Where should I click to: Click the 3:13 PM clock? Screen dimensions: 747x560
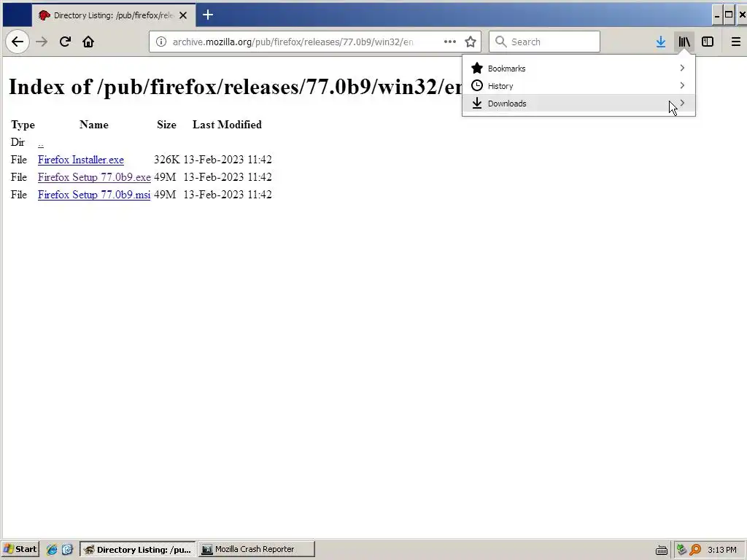pyautogui.click(x=722, y=550)
